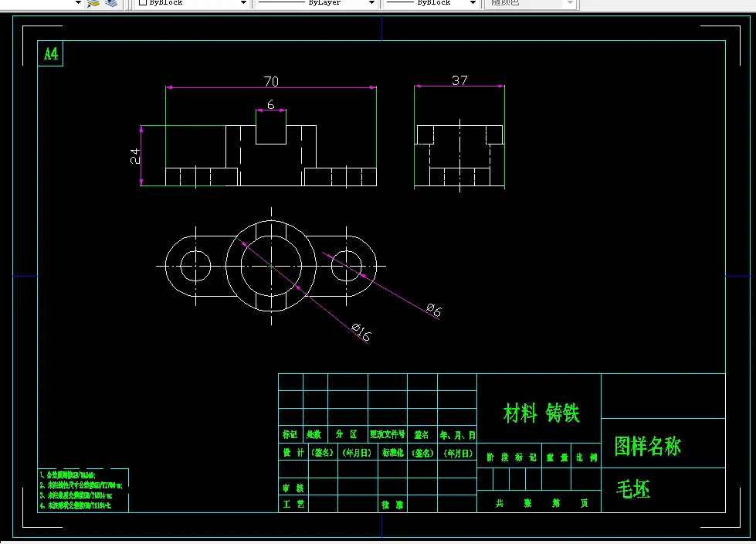Open the layer list dropdown arrow

coord(78,3)
